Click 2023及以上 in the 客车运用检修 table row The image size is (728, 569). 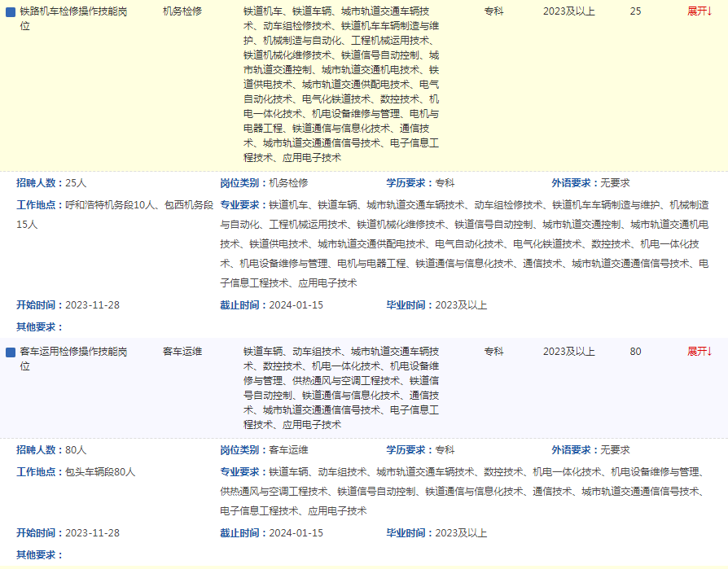coord(569,352)
